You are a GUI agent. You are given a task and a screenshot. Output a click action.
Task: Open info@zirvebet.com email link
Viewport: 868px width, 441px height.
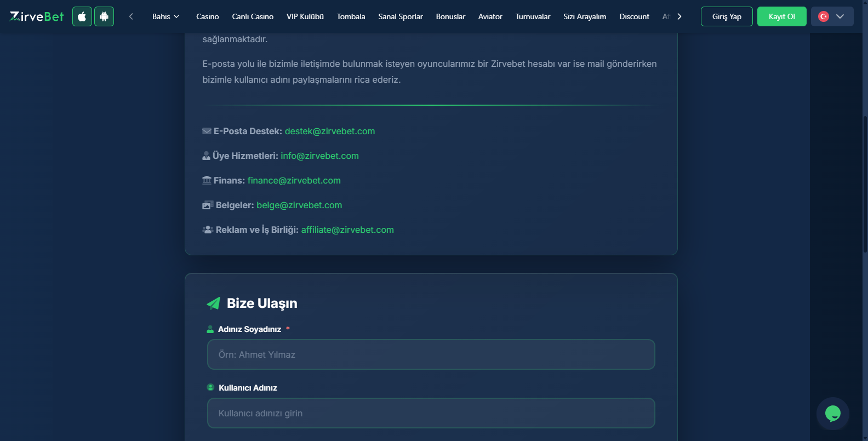pyautogui.click(x=320, y=156)
